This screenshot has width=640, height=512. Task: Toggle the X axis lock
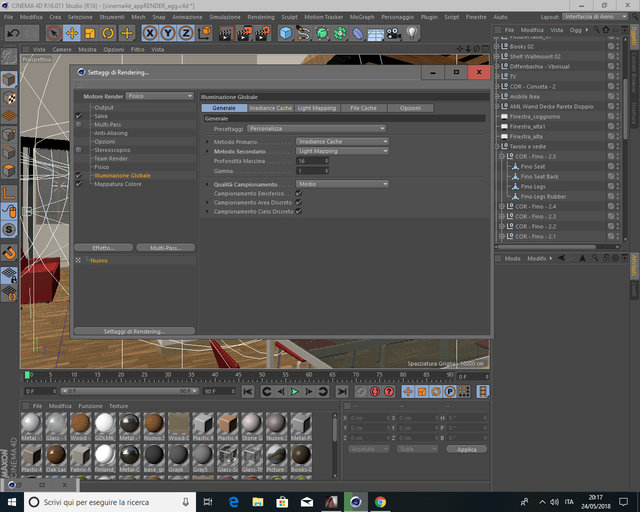[x=150, y=33]
